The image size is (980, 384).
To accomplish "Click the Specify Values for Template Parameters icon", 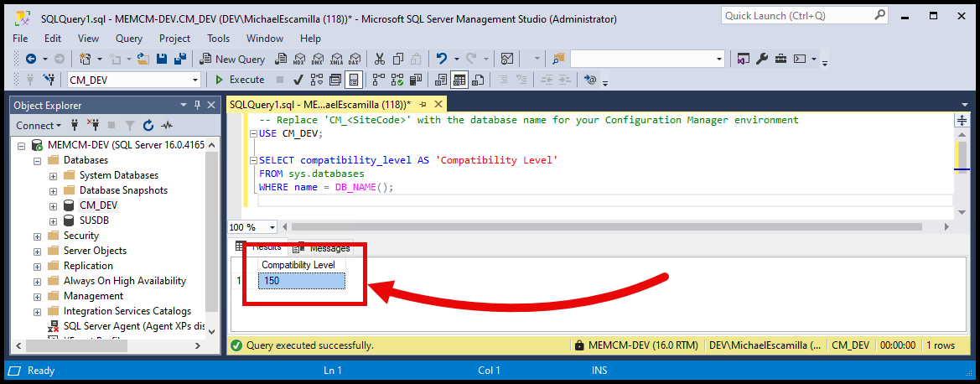I will pos(589,80).
